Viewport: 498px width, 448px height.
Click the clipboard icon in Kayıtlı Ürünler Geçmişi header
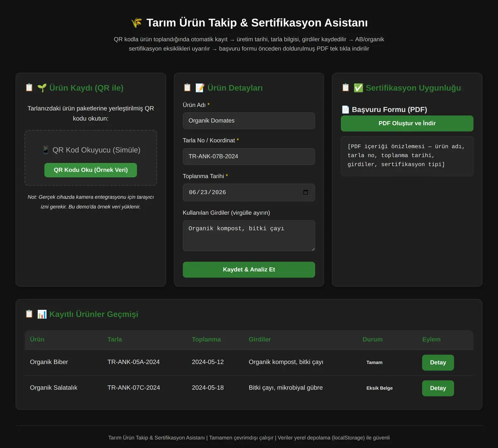(29, 314)
